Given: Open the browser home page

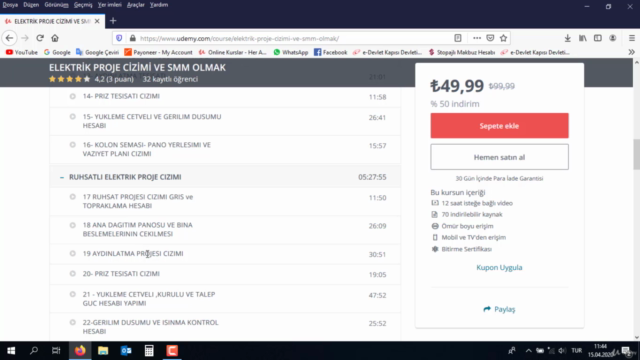Looking at the screenshot, I should [x=55, y=38].
